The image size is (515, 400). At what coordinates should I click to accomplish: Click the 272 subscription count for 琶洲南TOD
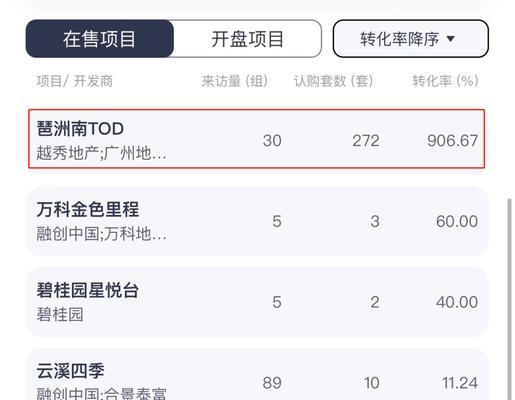click(x=366, y=140)
